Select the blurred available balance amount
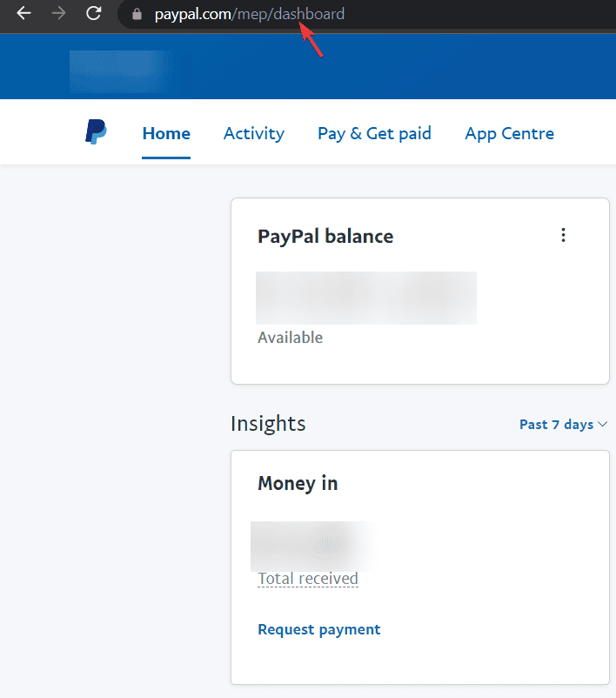The width and height of the screenshot is (616, 698). pyautogui.click(x=366, y=298)
